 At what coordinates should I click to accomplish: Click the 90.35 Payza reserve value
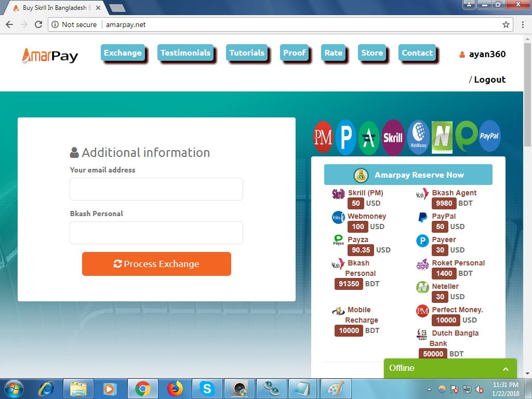point(361,250)
